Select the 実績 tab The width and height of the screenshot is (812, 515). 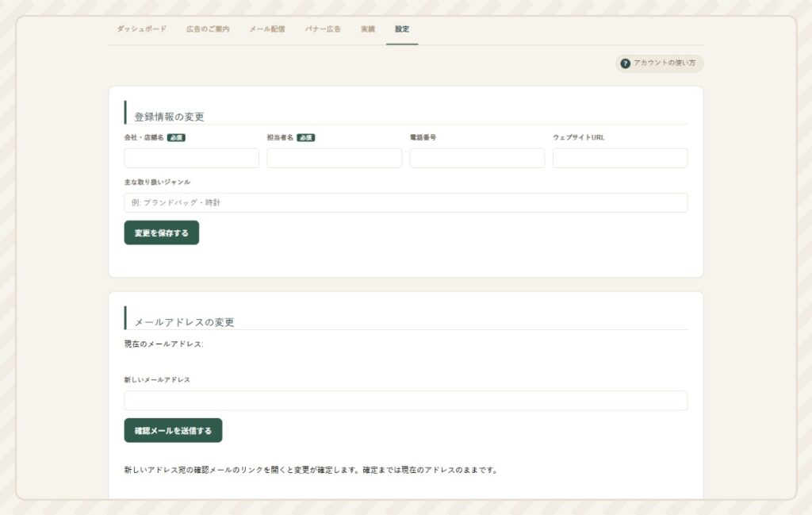point(368,29)
